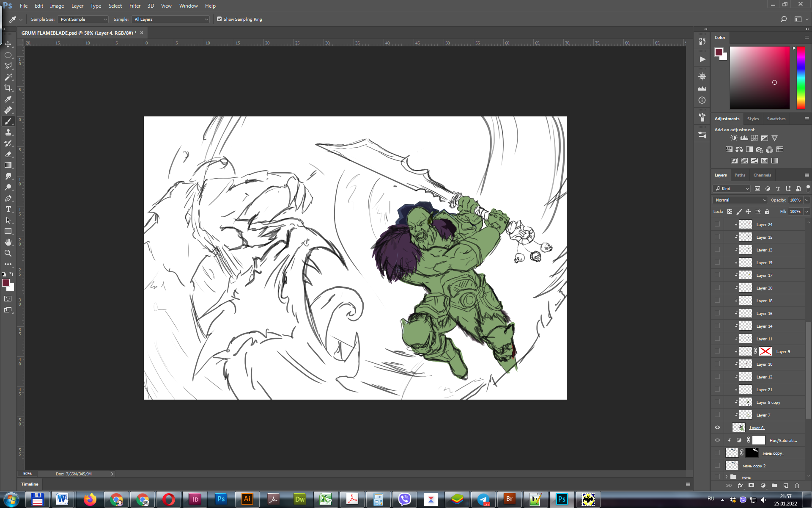Open Opacity slider dropdown arrow
This screenshot has width=812, height=508.
click(x=807, y=200)
